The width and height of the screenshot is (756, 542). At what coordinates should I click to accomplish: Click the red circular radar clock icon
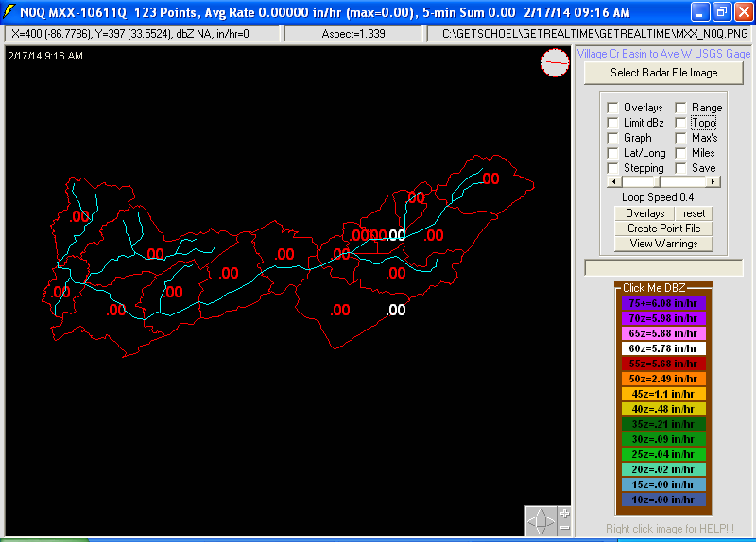pos(554,63)
